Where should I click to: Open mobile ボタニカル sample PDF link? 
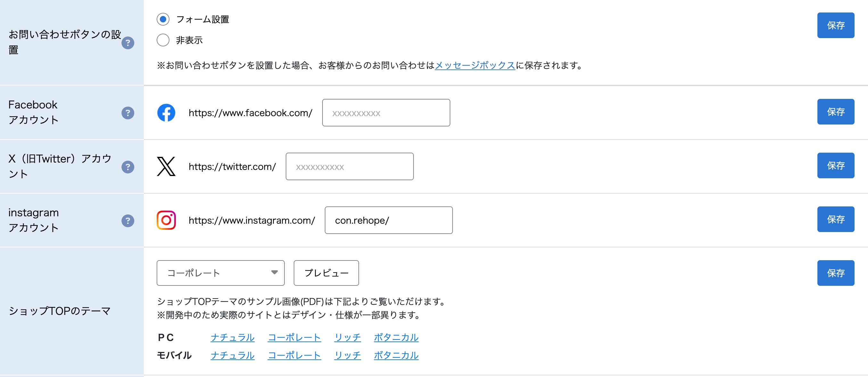396,355
